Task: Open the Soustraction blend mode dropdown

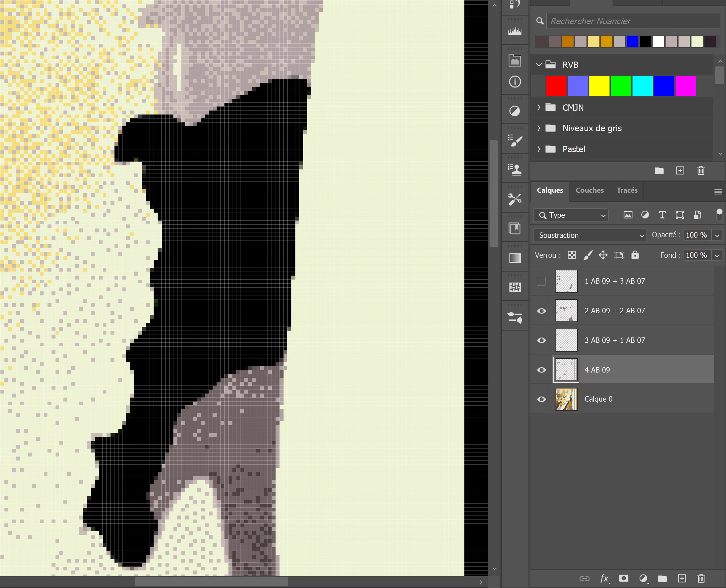Action: pyautogui.click(x=590, y=235)
